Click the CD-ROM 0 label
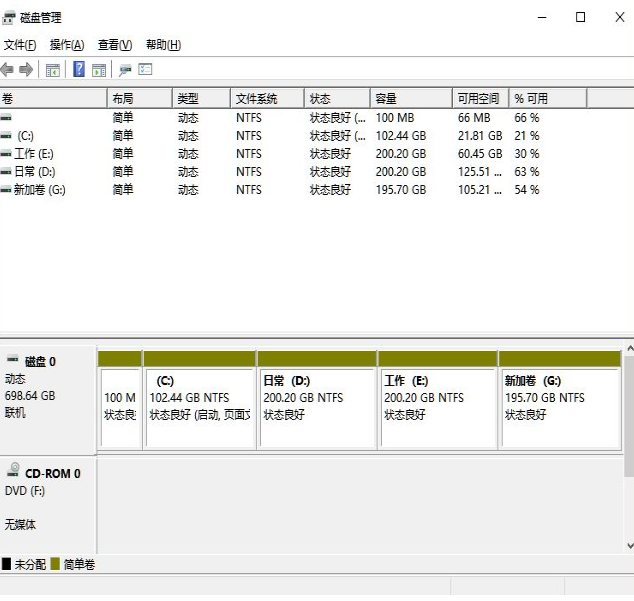This screenshot has width=634, height=601. coord(53,474)
